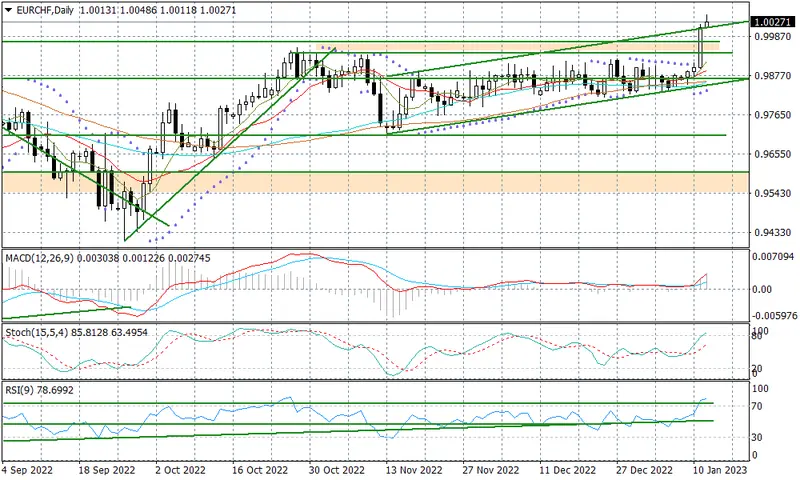Click the current price label 1.00271

coord(773,22)
